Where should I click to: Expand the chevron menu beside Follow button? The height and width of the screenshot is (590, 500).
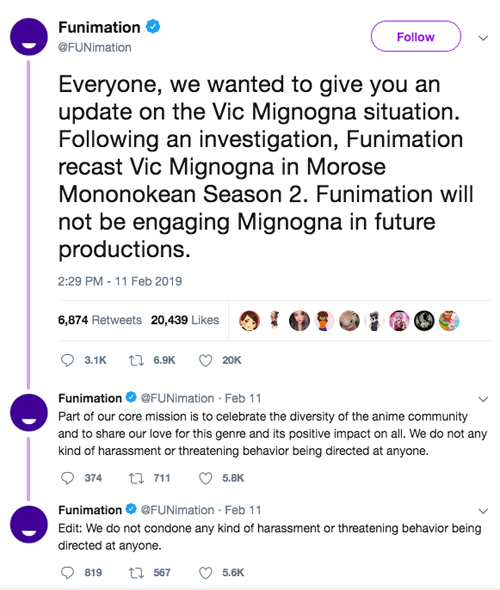pyautogui.click(x=483, y=38)
